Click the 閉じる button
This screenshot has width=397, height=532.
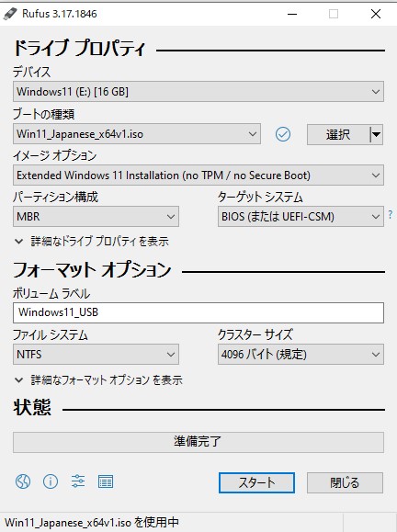345,482
